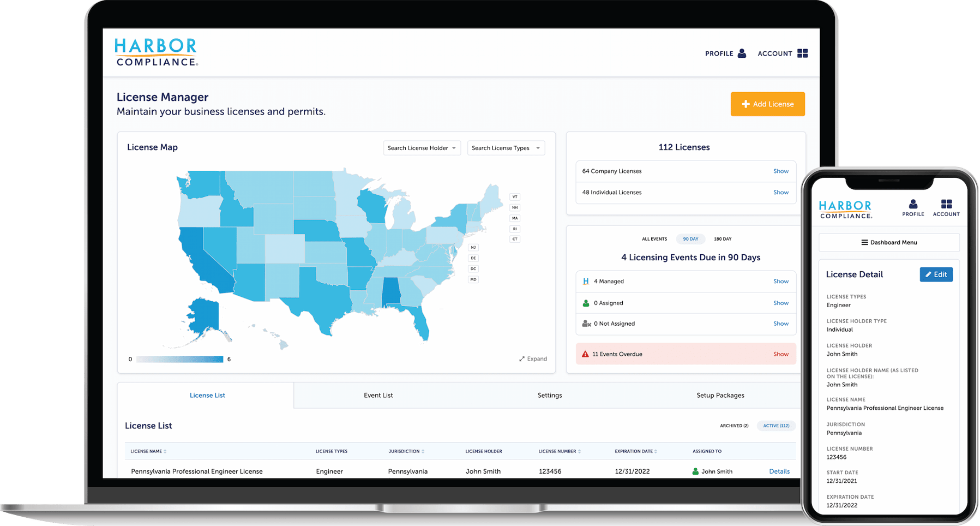Open the Search License Types dropdown

(x=506, y=147)
